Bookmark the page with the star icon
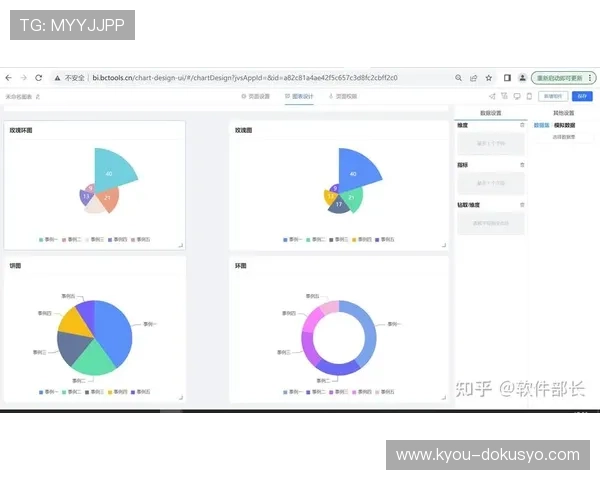This screenshot has height=480, width=600. click(x=489, y=78)
